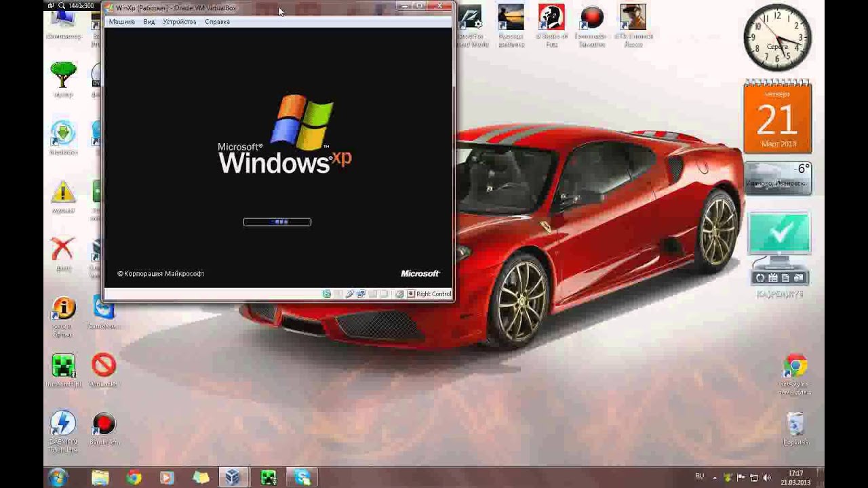Open the WinLocker desktop icon
The height and width of the screenshot is (488, 868).
(x=104, y=370)
